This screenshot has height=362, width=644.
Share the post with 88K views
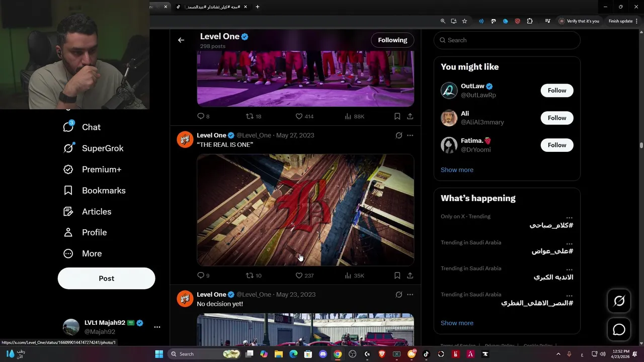pyautogui.click(x=410, y=116)
